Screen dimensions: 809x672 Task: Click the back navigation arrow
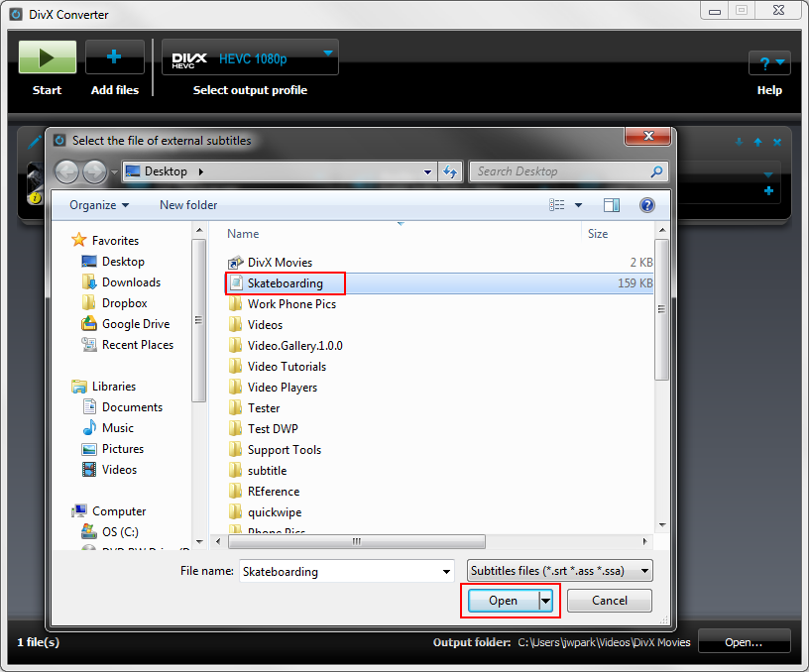[66, 170]
